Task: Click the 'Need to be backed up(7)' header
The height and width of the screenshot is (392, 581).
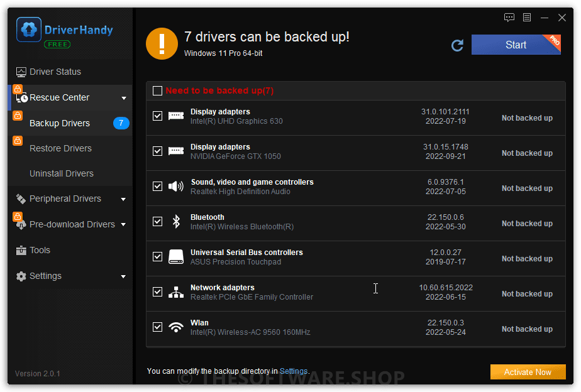Action: (x=219, y=90)
